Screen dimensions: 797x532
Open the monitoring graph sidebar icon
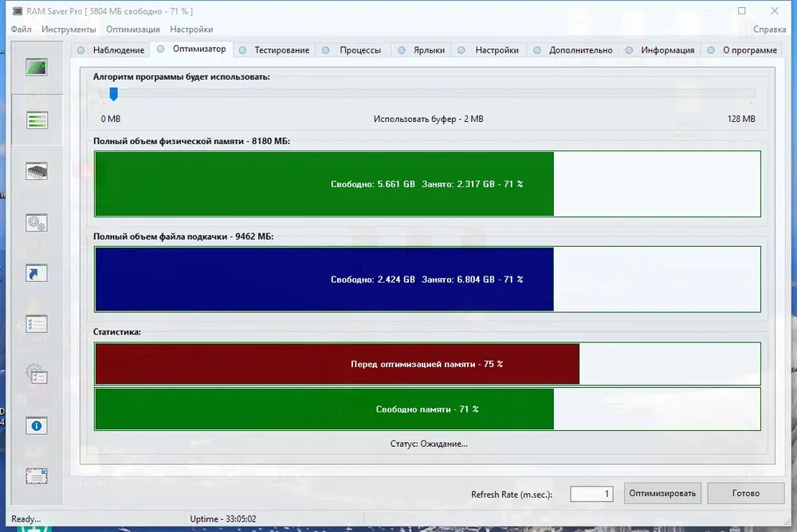click(37, 68)
